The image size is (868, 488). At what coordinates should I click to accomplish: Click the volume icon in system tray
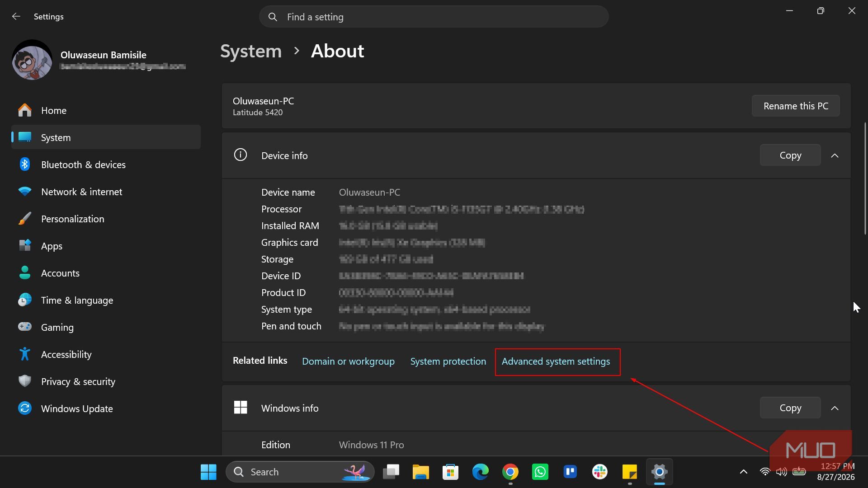click(781, 472)
